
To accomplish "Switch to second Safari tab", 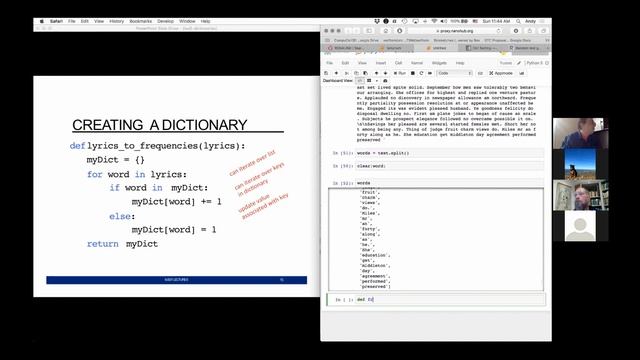I will click(x=392, y=48).
